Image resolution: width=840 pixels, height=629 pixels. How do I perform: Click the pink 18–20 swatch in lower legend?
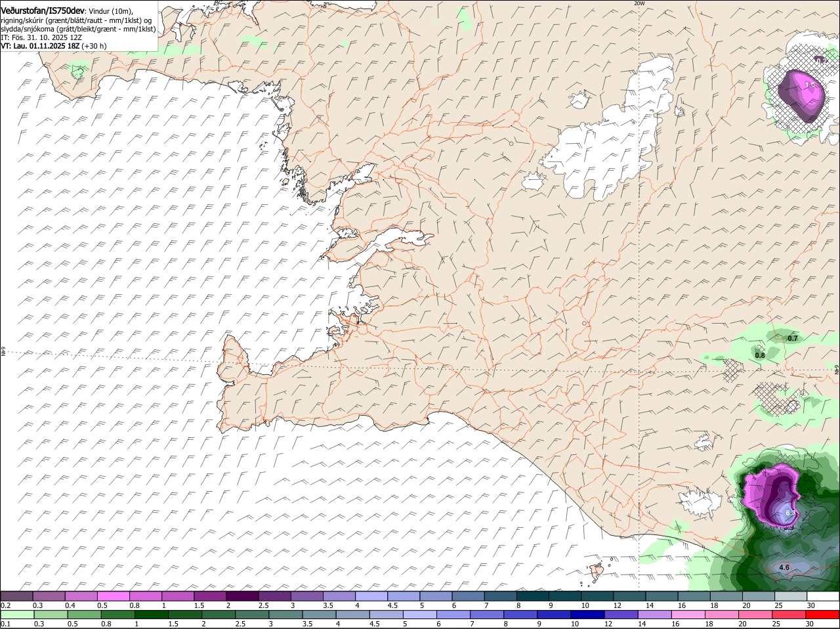click(x=723, y=615)
